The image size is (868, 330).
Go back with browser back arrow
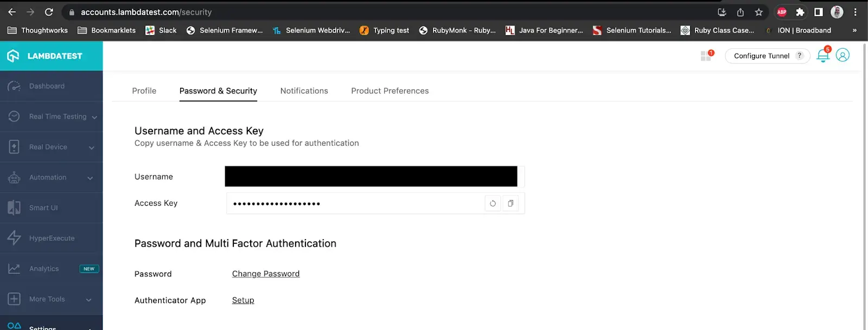coord(12,12)
